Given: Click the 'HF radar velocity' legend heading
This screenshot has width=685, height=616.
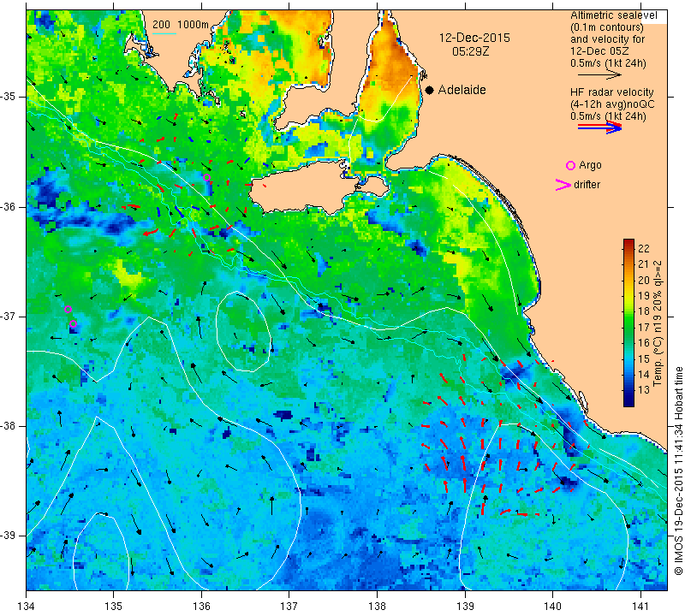Looking at the screenshot, I should point(611,92).
